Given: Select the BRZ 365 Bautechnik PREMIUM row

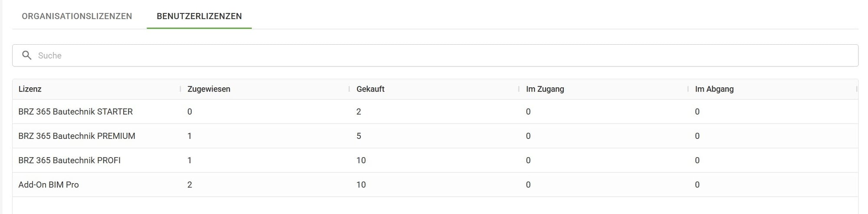Looking at the screenshot, I should coord(435,136).
